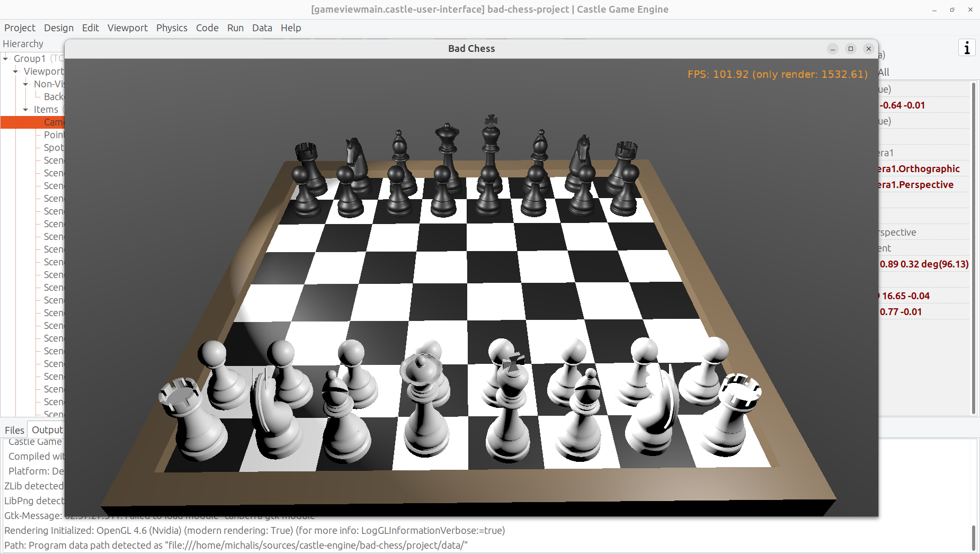The height and width of the screenshot is (554, 980).
Task: Open the Help menu
Action: coord(291,28)
